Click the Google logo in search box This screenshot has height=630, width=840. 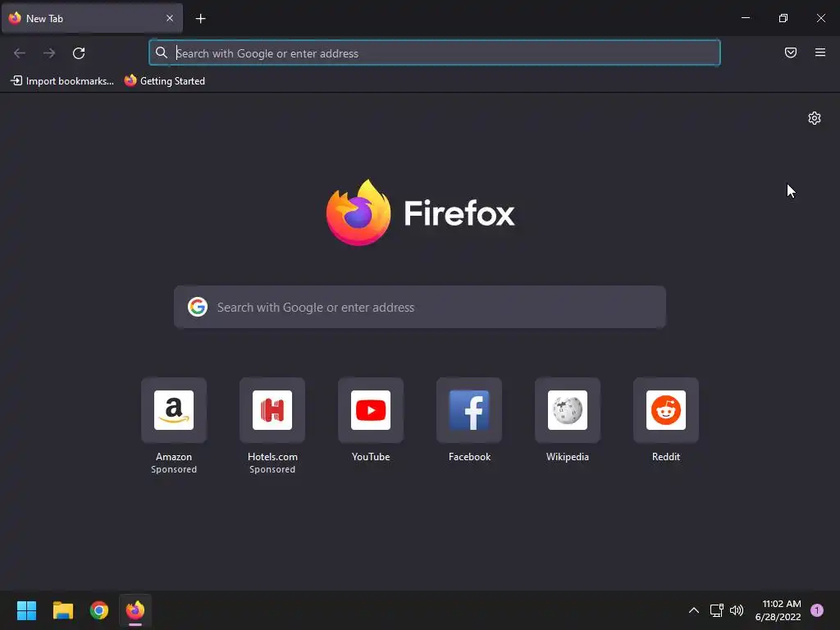click(198, 307)
